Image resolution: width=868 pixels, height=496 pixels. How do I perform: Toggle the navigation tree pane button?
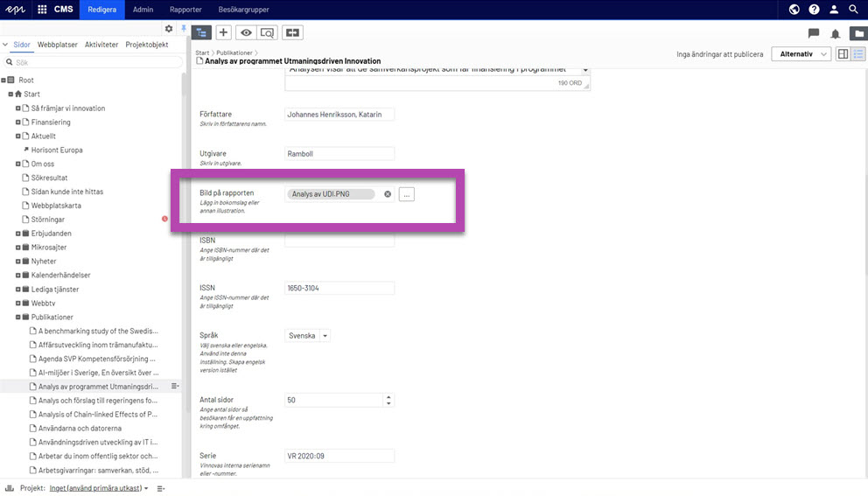[201, 32]
